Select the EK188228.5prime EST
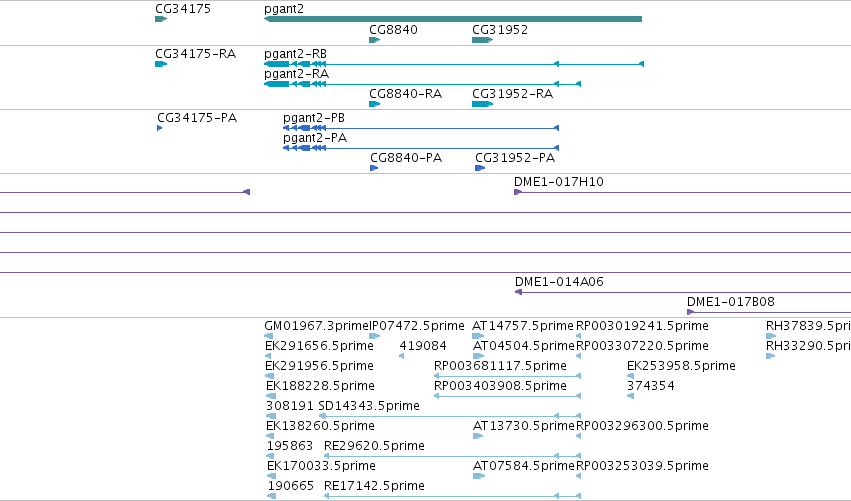Viewport: 851px width, 501px height. pos(270,396)
